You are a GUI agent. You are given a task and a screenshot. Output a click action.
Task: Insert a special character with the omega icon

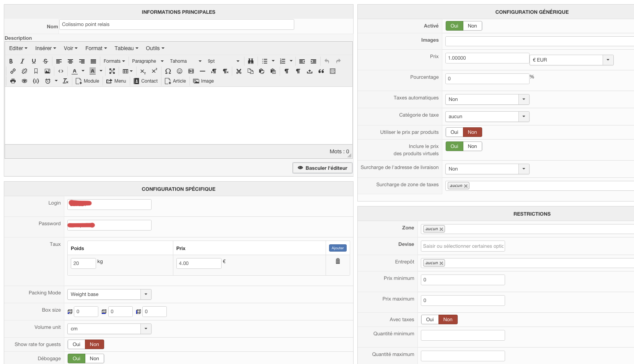[x=168, y=71]
